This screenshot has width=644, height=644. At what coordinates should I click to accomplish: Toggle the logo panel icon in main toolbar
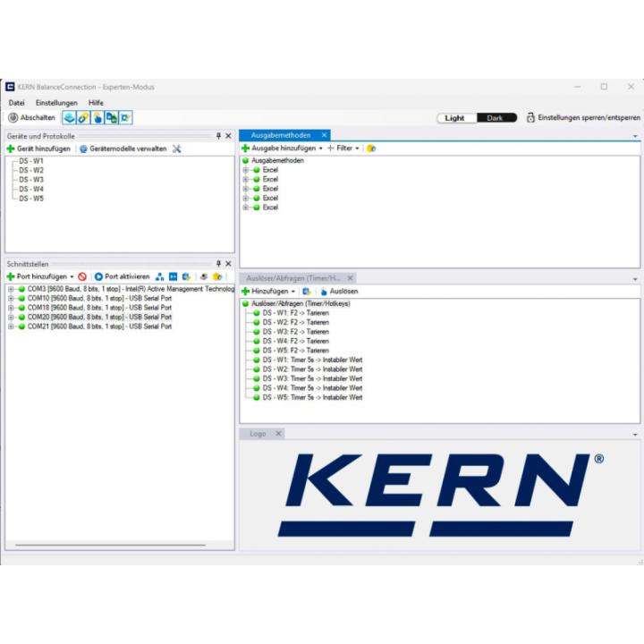pyautogui.click(x=125, y=118)
